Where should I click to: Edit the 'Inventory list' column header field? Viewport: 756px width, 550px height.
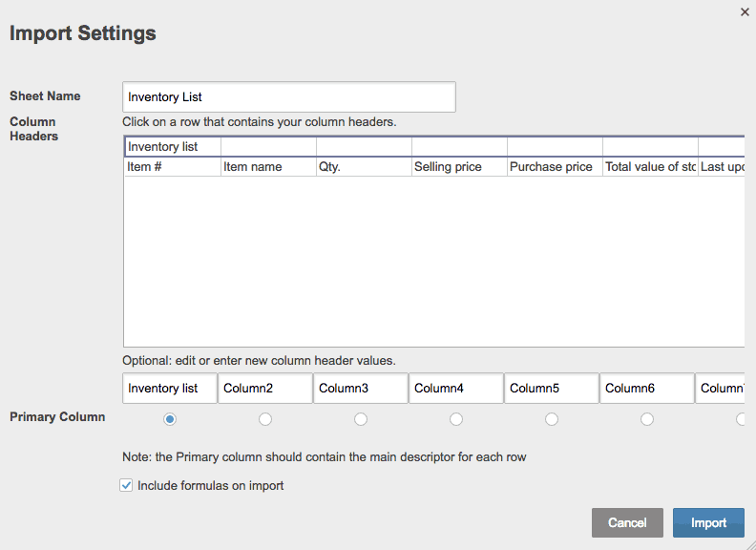170,389
